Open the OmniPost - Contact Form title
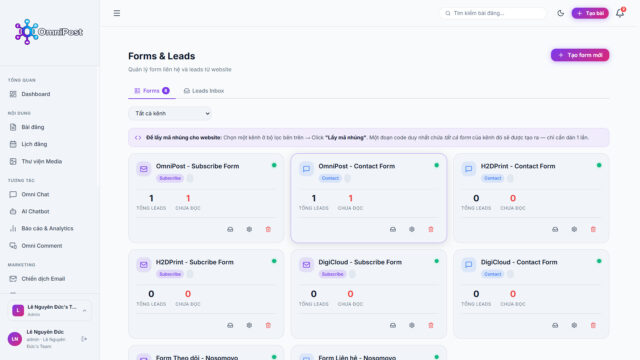The image size is (640, 360). coord(357,166)
